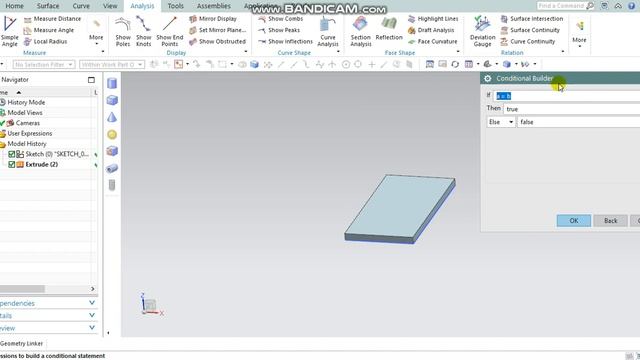Click the Measure Angle tool
The image size is (640, 360).
tap(49, 30)
